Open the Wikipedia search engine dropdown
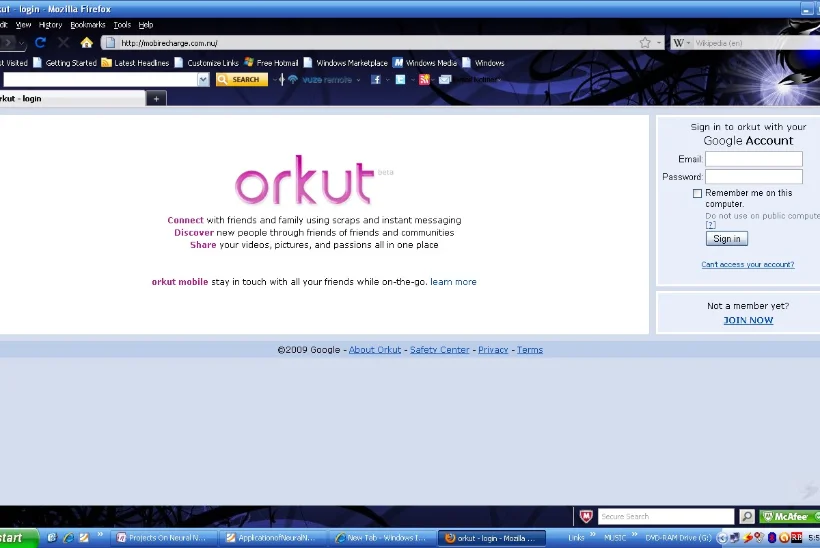820x548 pixels. tap(688, 43)
